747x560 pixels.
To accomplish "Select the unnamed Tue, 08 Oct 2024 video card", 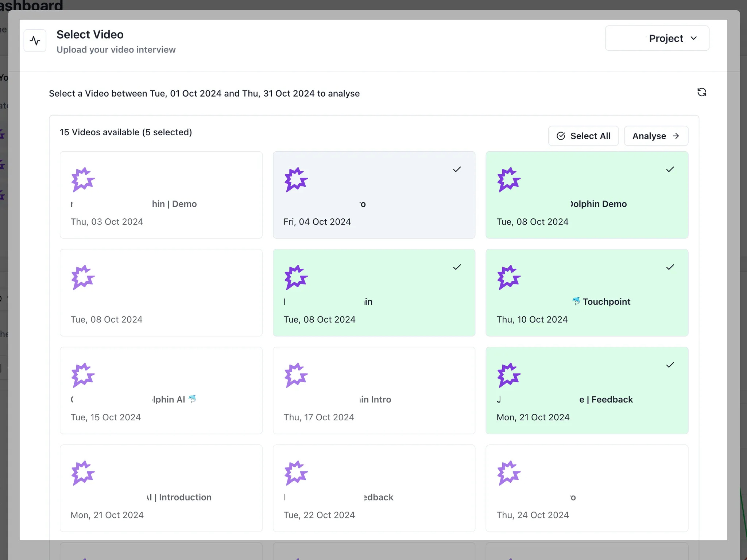I will (x=161, y=292).
